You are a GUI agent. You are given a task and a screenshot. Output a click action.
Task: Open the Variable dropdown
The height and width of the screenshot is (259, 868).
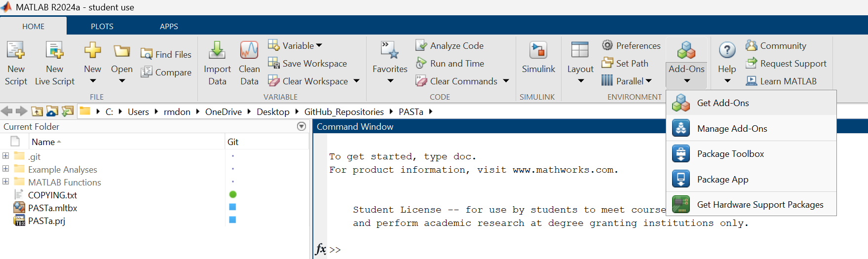pyautogui.click(x=319, y=45)
